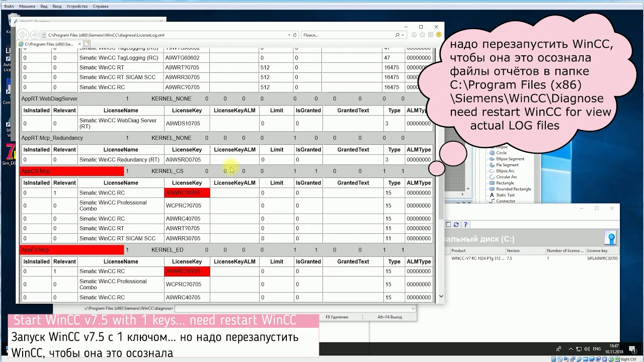The width and height of the screenshot is (644, 362).
Task: Click the license certificate ribbon icon
Action: (611, 238)
